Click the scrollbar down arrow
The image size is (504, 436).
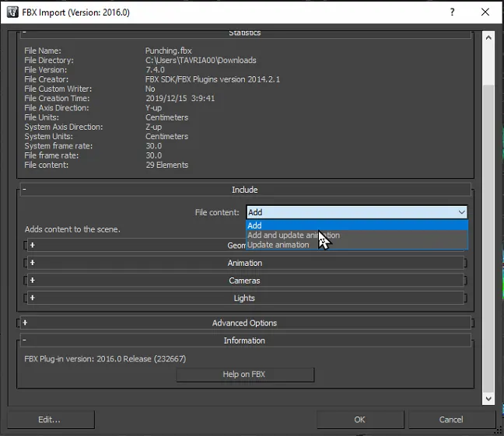(488, 398)
